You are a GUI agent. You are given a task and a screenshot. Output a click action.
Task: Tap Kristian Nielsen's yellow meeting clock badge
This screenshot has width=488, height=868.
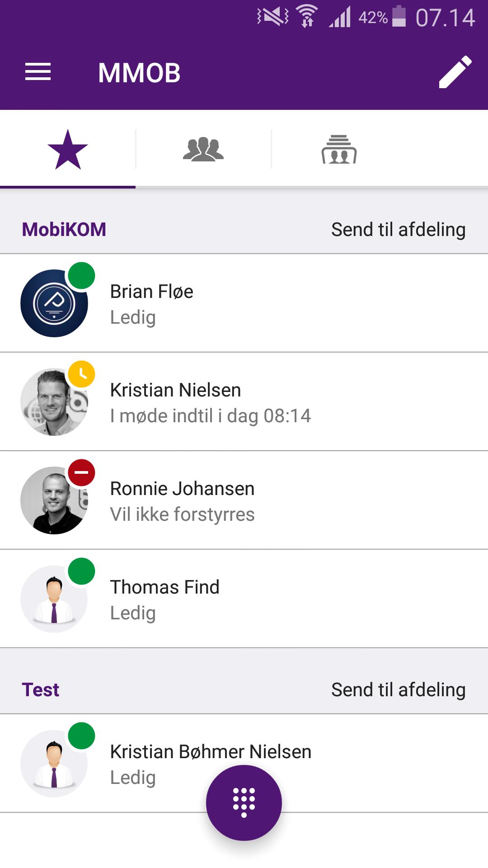[81, 374]
